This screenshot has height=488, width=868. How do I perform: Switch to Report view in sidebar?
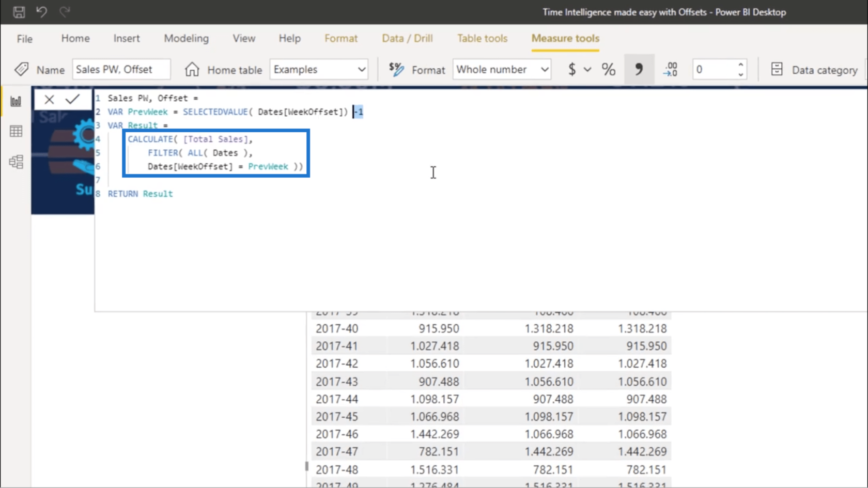click(x=16, y=101)
